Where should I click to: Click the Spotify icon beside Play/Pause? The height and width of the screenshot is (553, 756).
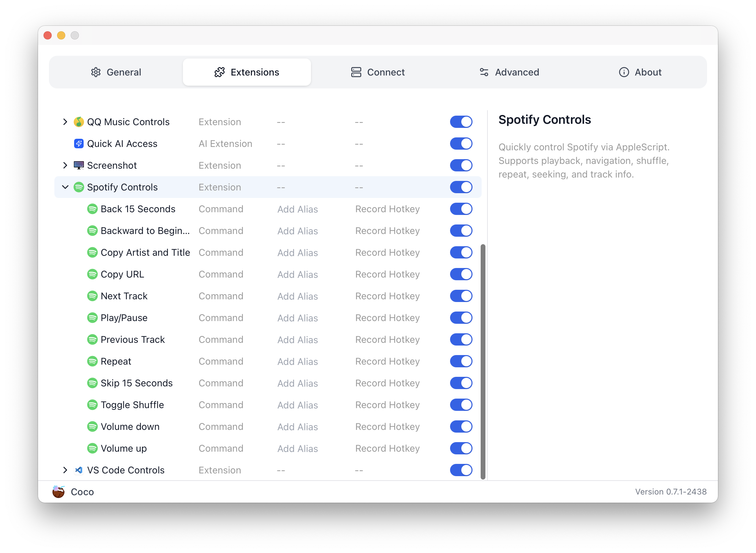tap(92, 318)
